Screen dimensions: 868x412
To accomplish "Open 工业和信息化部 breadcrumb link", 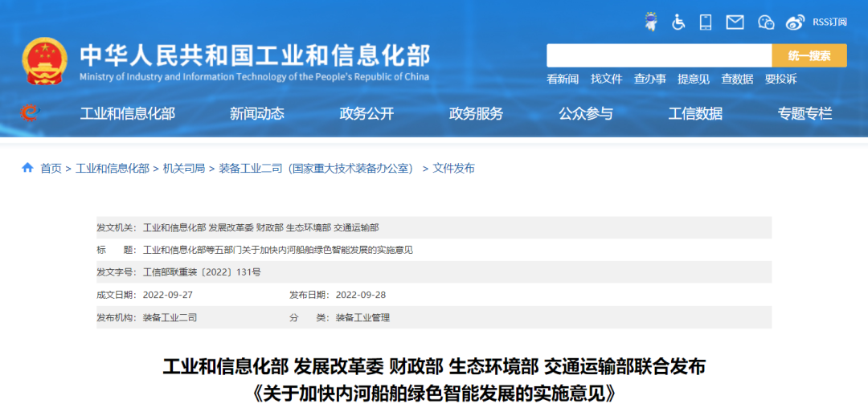I will (x=113, y=169).
